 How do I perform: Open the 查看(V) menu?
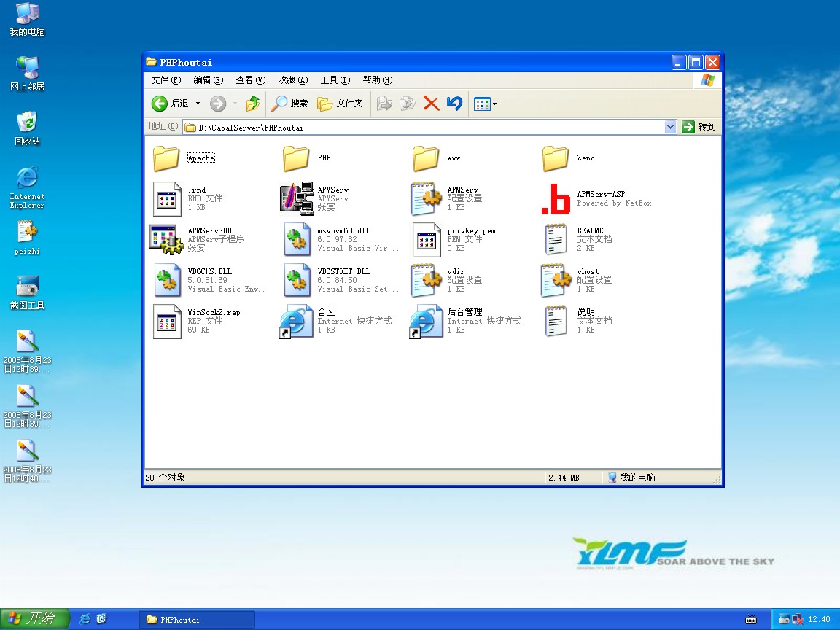click(x=250, y=80)
